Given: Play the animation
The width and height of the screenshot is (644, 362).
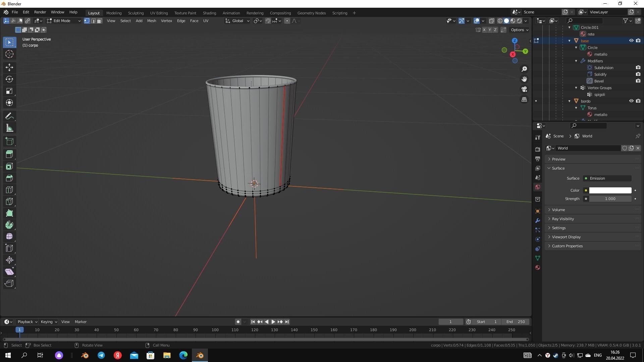Looking at the screenshot, I should point(273,322).
